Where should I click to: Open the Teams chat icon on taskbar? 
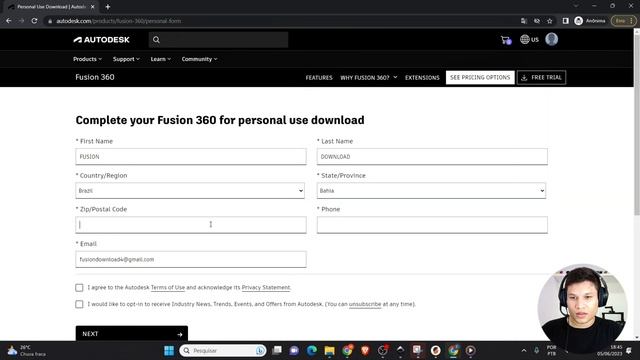tap(294, 350)
